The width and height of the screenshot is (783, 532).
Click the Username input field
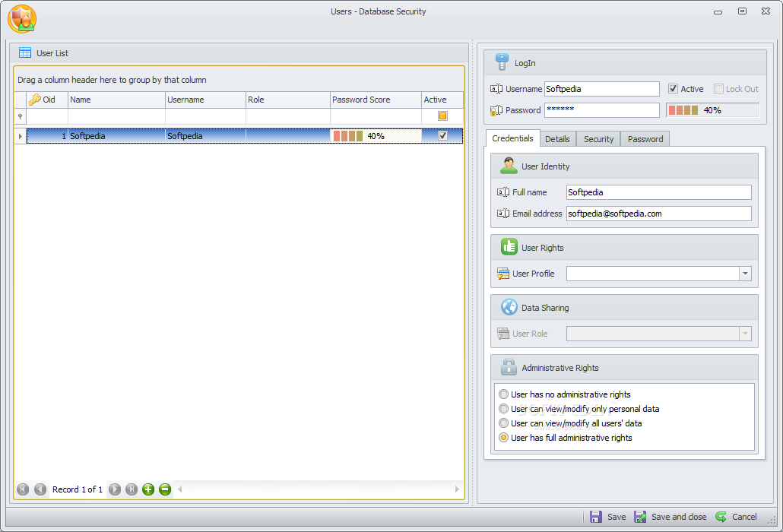click(x=602, y=89)
